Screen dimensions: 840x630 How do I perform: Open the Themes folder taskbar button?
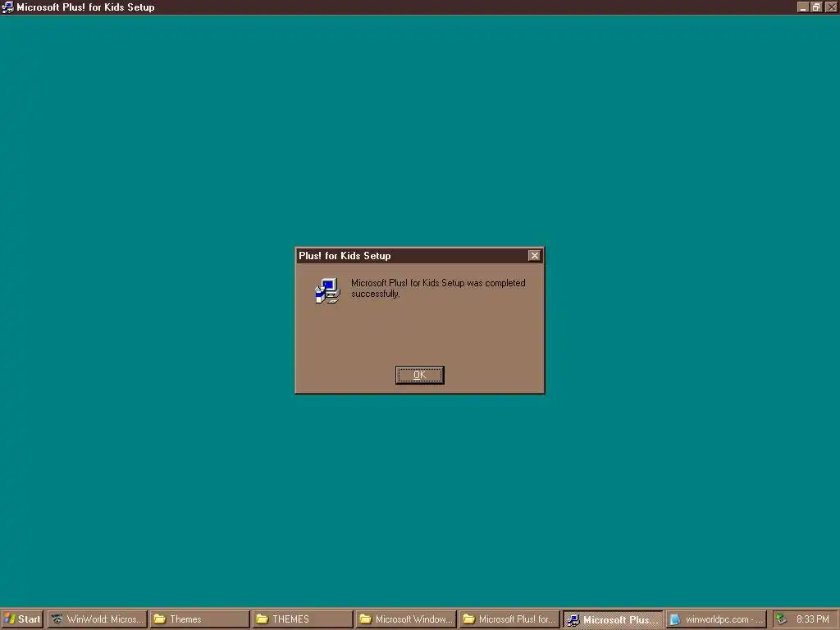pos(200,619)
